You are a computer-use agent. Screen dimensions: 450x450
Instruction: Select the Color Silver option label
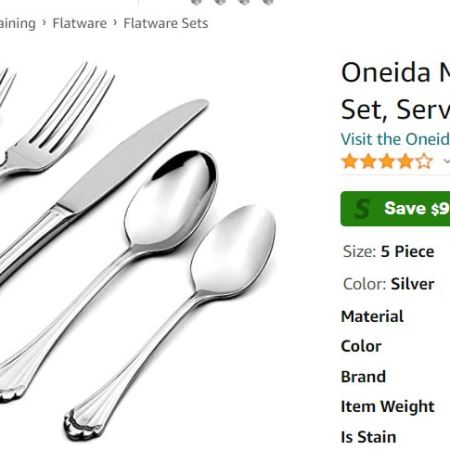click(389, 284)
